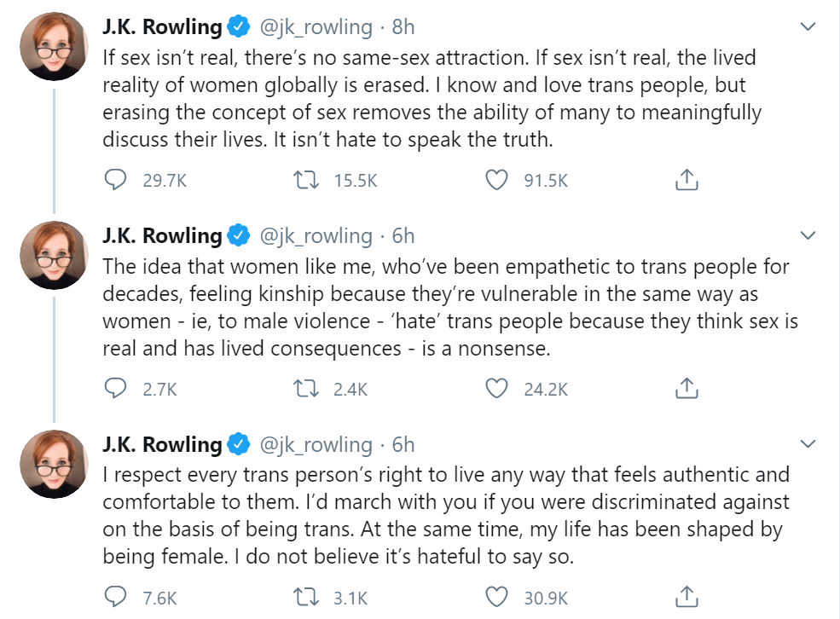Viewport: 840px width, 619px height.
Task: Share the third tweet about being female
Action: 686,598
